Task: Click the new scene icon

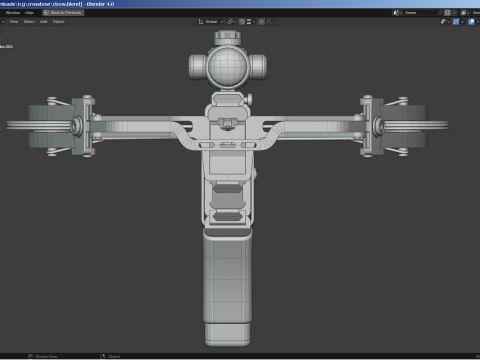Action: point(448,13)
